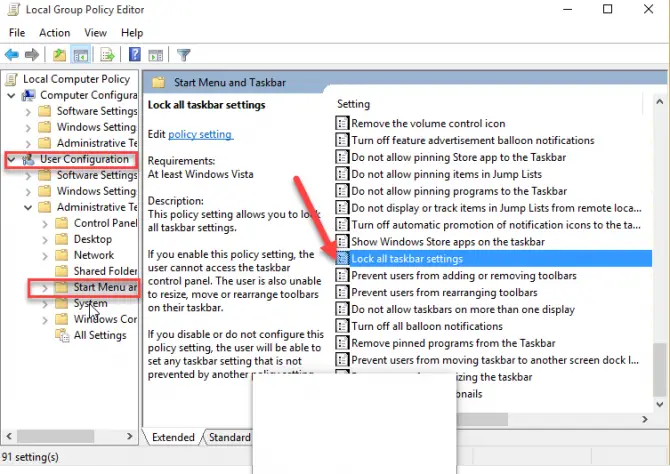Open the Help question mark toolbar icon
Viewport: 670px width, 474px height.
click(x=135, y=54)
